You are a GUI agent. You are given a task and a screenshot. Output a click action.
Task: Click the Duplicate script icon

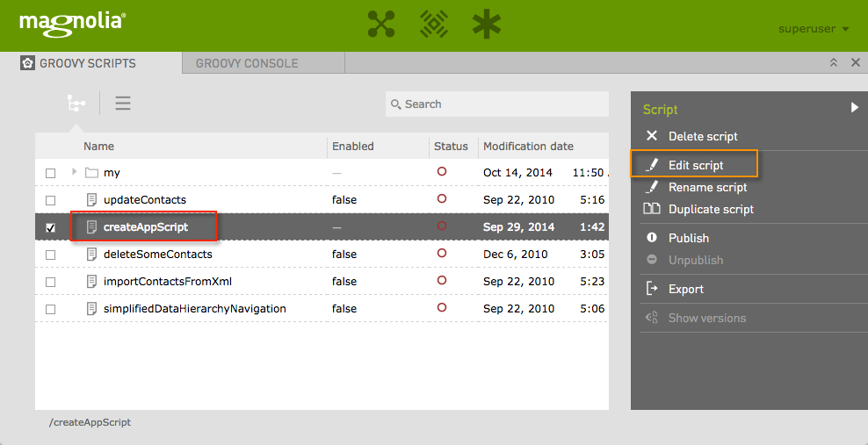pyautogui.click(x=652, y=209)
